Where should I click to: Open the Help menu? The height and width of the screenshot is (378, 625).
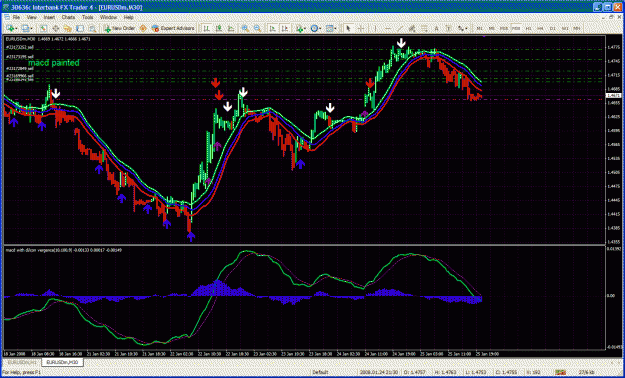pyautogui.click(x=128, y=18)
